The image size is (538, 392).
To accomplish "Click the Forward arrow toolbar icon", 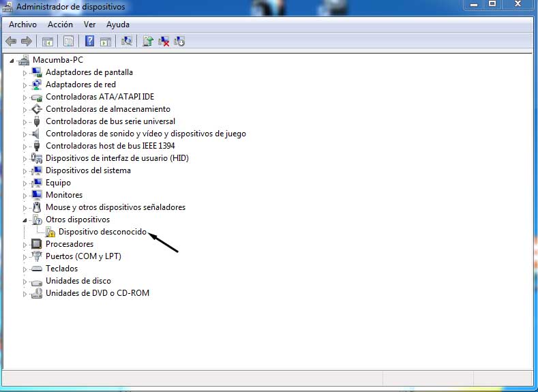I will coord(27,42).
